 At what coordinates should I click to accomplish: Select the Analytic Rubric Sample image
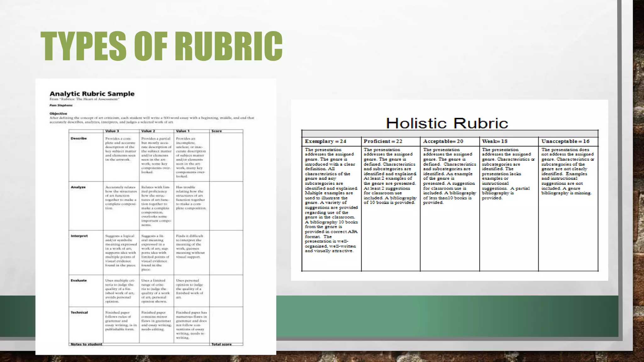[156, 217]
